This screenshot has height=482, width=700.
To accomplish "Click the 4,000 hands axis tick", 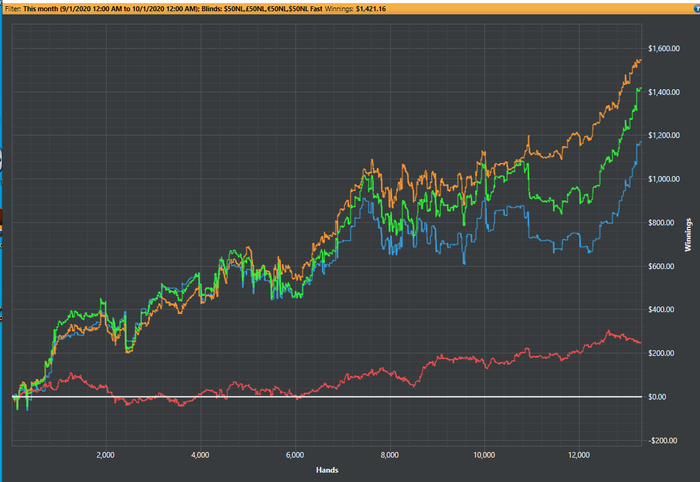I will (x=200, y=455).
